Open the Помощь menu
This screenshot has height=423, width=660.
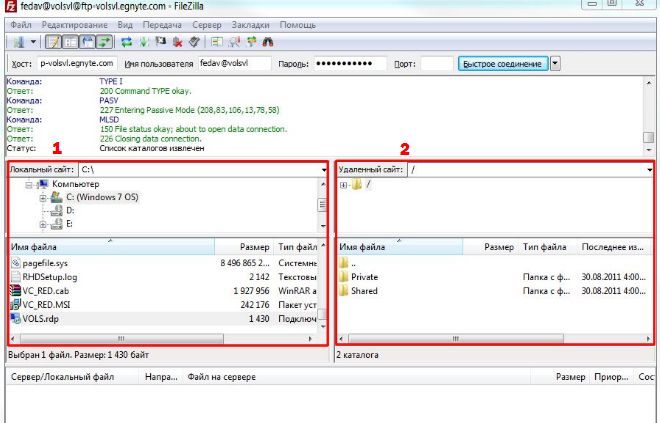(298, 25)
